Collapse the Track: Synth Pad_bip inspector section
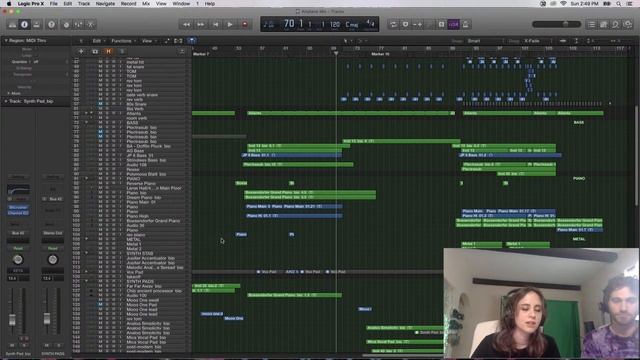This screenshot has height=360, width=640. 6,101
